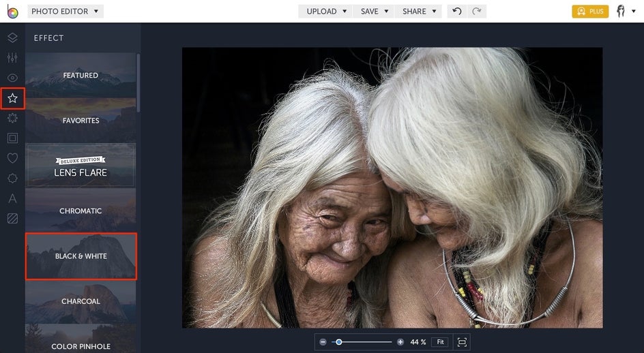Screen dimensions: 644x353
Task: Toggle fullscreen canvas view icon
Action: pos(462,342)
